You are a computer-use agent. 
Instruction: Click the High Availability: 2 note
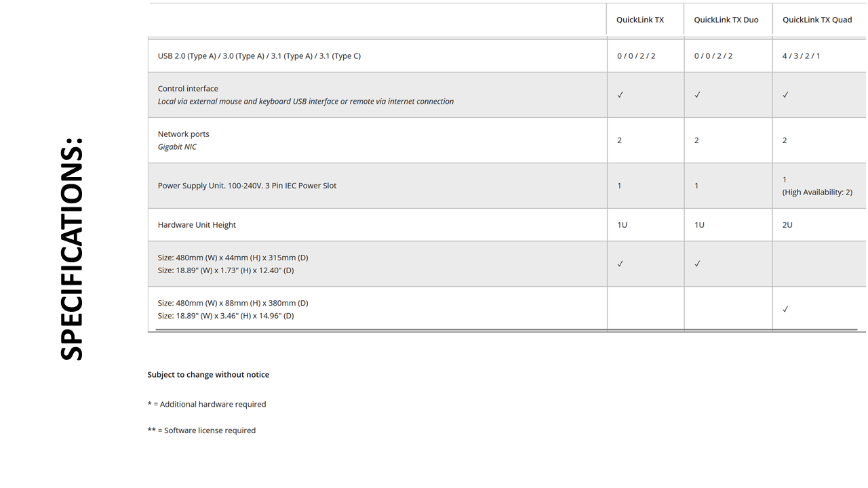(x=817, y=192)
